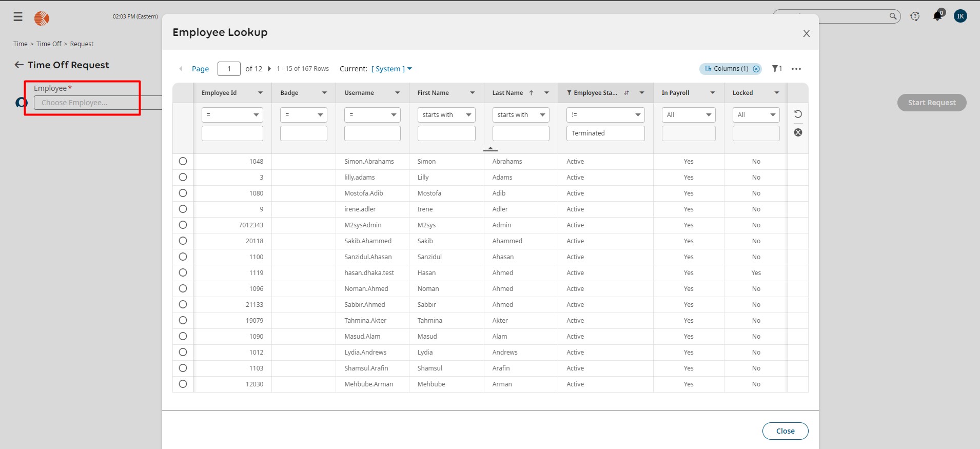Remove the Columns (1) chip

(x=756, y=69)
